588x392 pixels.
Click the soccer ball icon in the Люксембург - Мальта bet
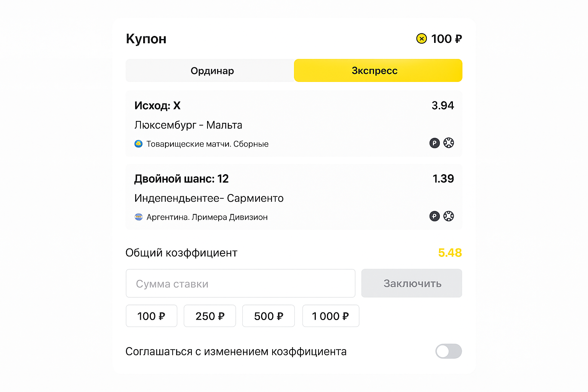click(x=449, y=143)
